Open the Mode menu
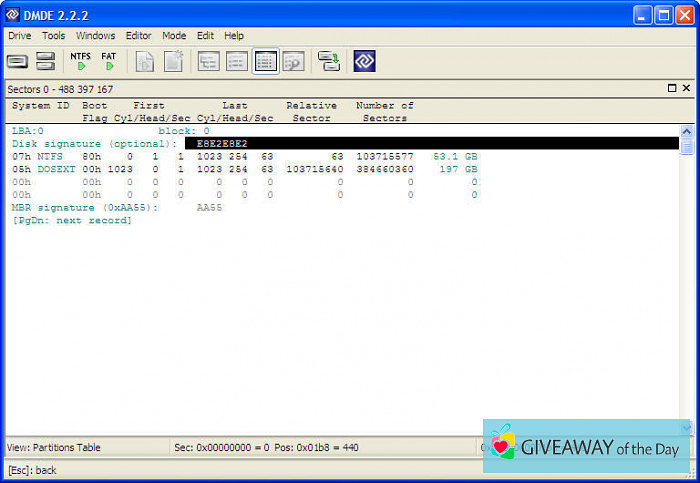Screen dimensions: 700x483 click(x=174, y=35)
